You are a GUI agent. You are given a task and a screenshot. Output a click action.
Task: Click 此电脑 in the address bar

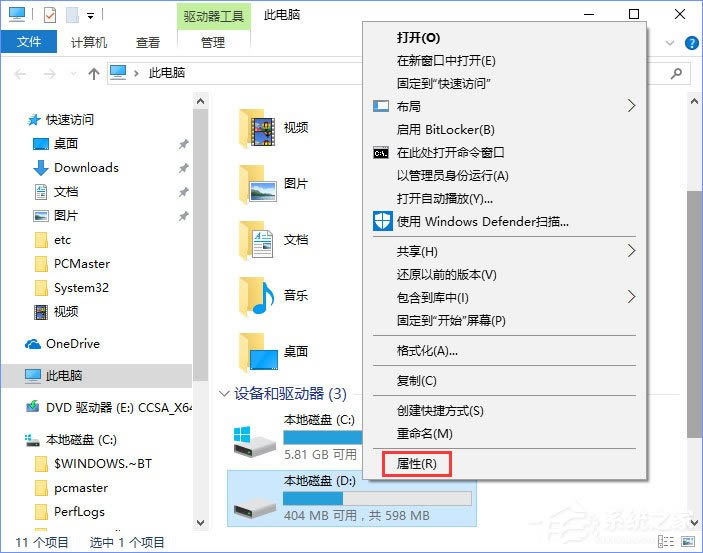coord(167,73)
